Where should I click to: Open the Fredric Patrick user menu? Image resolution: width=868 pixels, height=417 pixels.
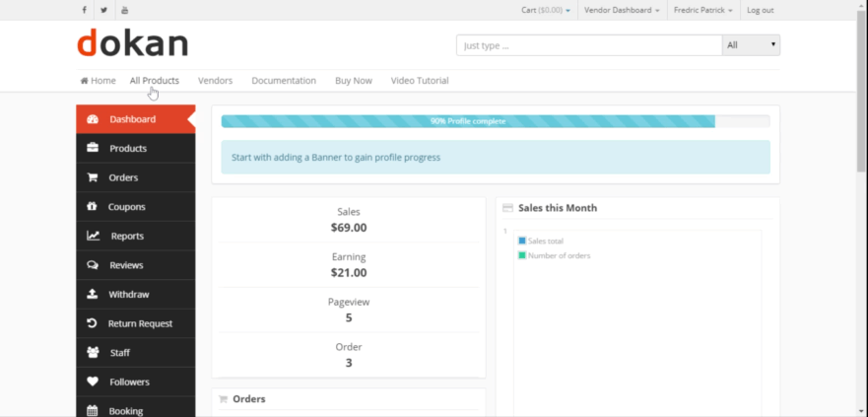pos(703,10)
